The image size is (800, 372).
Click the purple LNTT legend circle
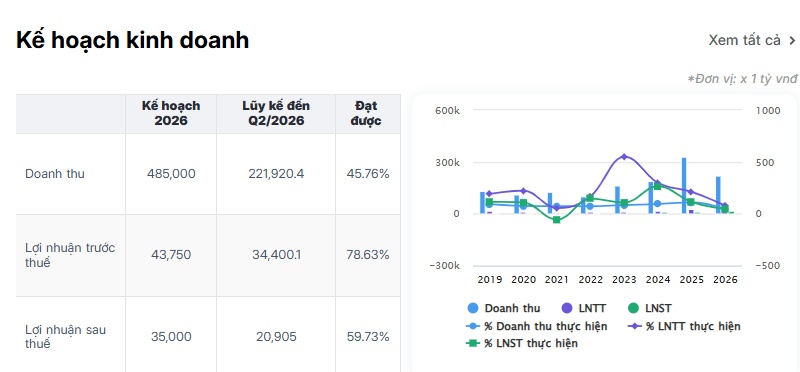[x=567, y=308]
